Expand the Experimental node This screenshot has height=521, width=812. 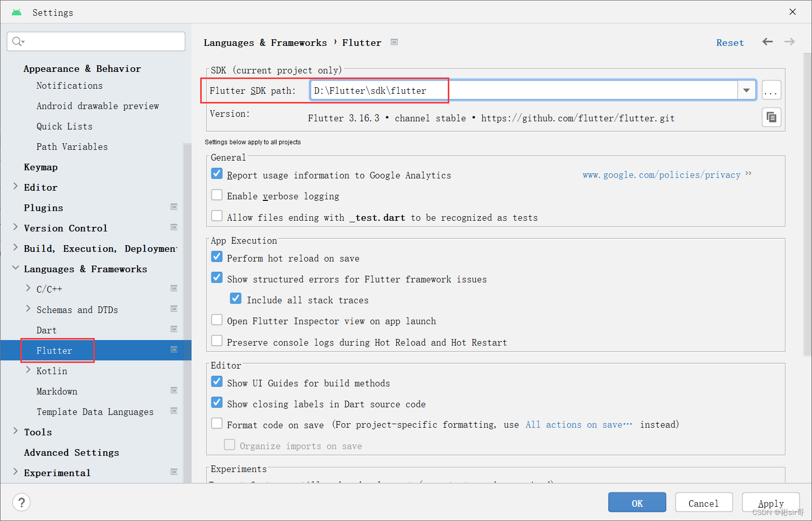tap(15, 472)
